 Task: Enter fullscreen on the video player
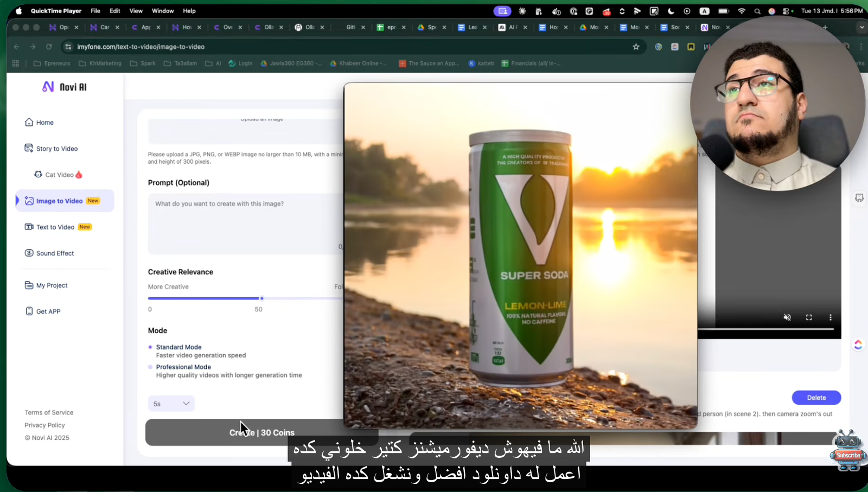(x=809, y=317)
